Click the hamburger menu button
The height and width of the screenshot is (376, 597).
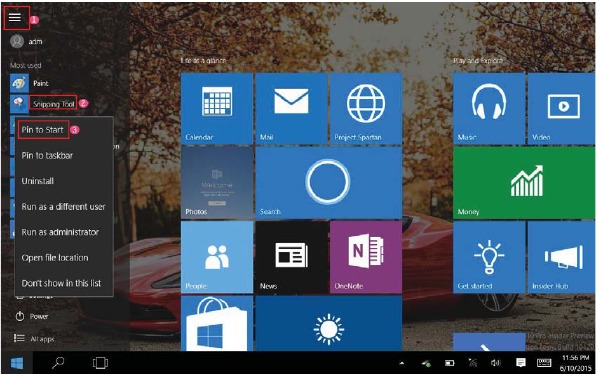tap(15, 18)
